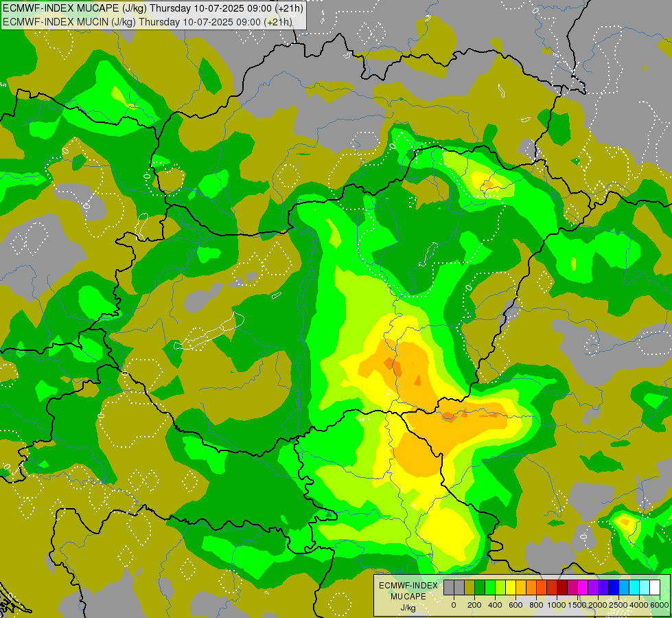This screenshot has width=672, height=618.
Task: Select the pure yellow legend swatch before 600
Action: tap(511, 587)
